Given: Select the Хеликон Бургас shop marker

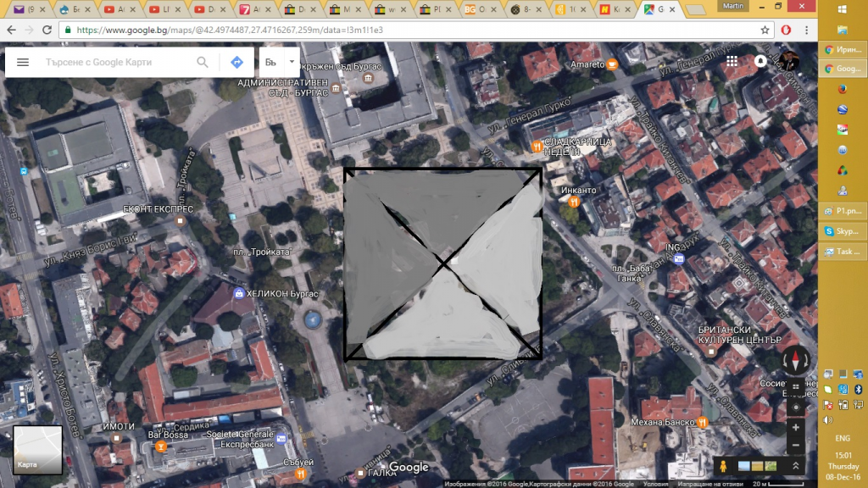Looking at the screenshot, I should tap(238, 293).
